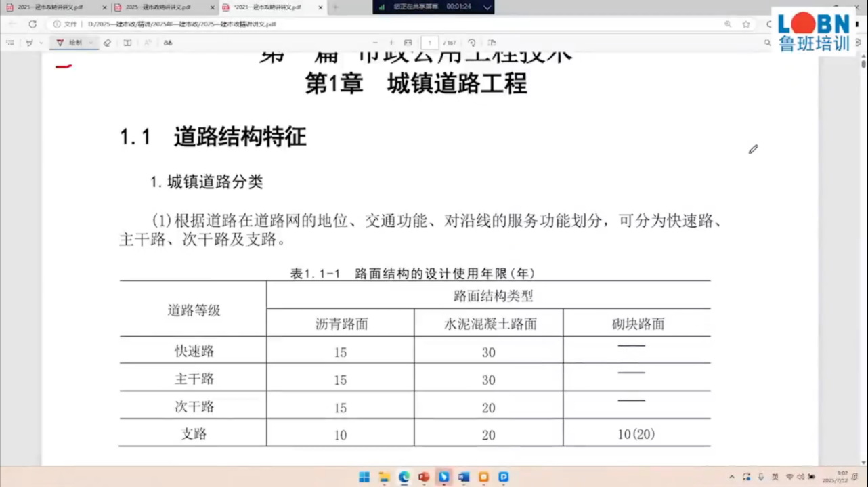Click the text 1. 城镇道路分类
This screenshot has height=487, width=868.
click(x=207, y=182)
